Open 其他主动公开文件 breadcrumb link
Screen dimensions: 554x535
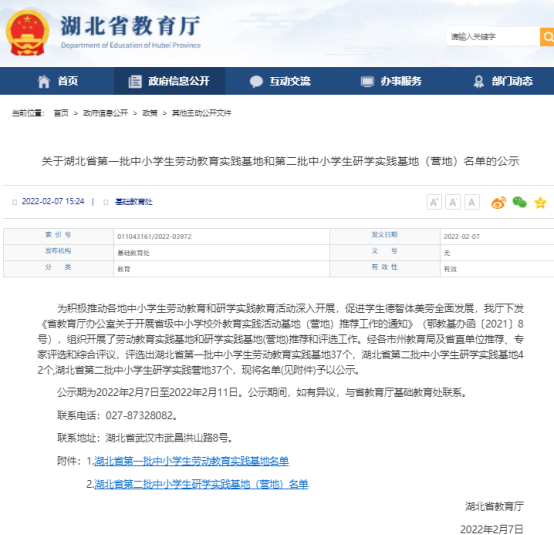[x=201, y=113]
